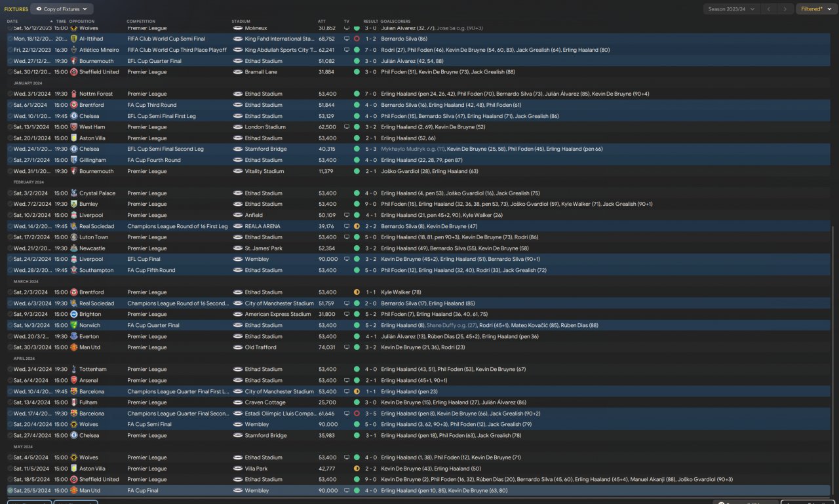Screen dimensions: 839x504
Task: Tick the checkbox for the Tottenham fixture
Action: (x=10, y=369)
